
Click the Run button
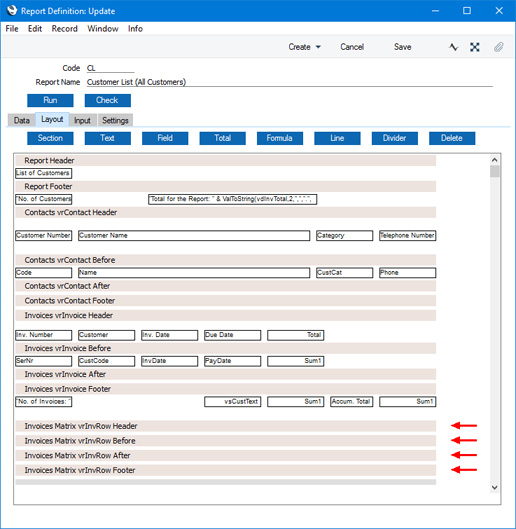(x=50, y=100)
